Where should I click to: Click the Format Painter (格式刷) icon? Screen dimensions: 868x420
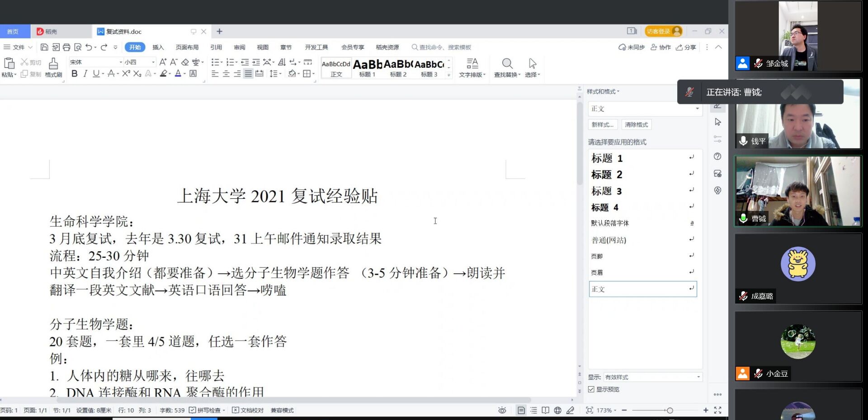coord(53,67)
